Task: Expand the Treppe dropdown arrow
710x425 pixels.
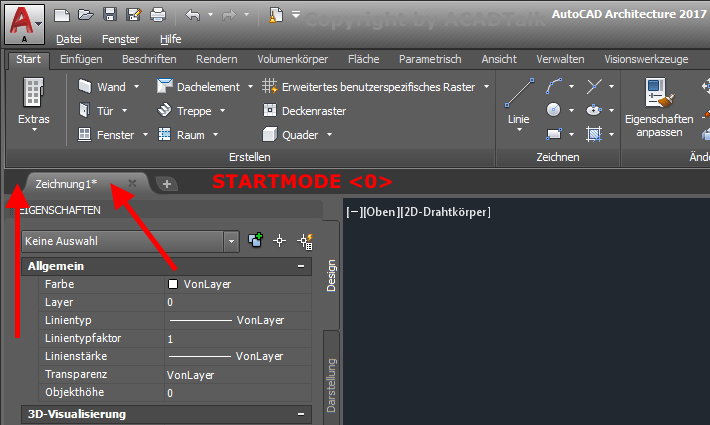Action: click(x=222, y=110)
